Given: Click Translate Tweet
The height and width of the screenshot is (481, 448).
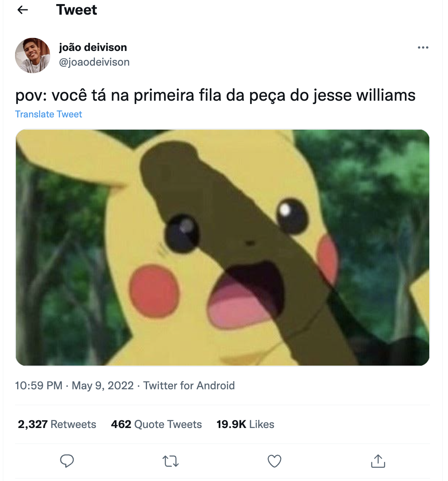Looking at the screenshot, I should point(48,114).
